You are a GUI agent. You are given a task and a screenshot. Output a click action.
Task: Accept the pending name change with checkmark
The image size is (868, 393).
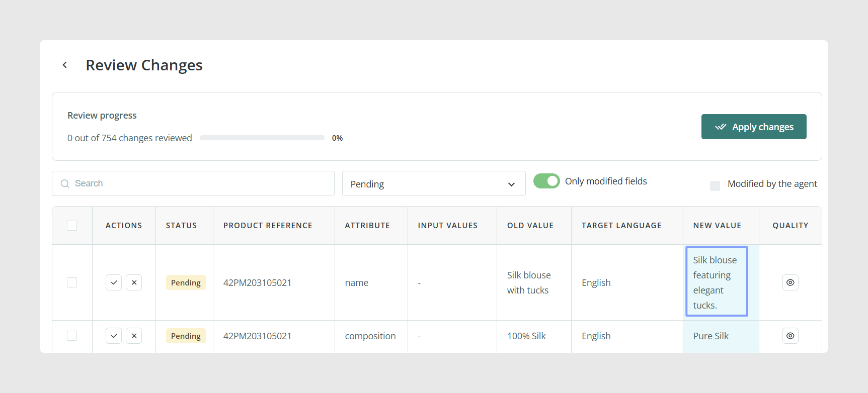click(114, 282)
